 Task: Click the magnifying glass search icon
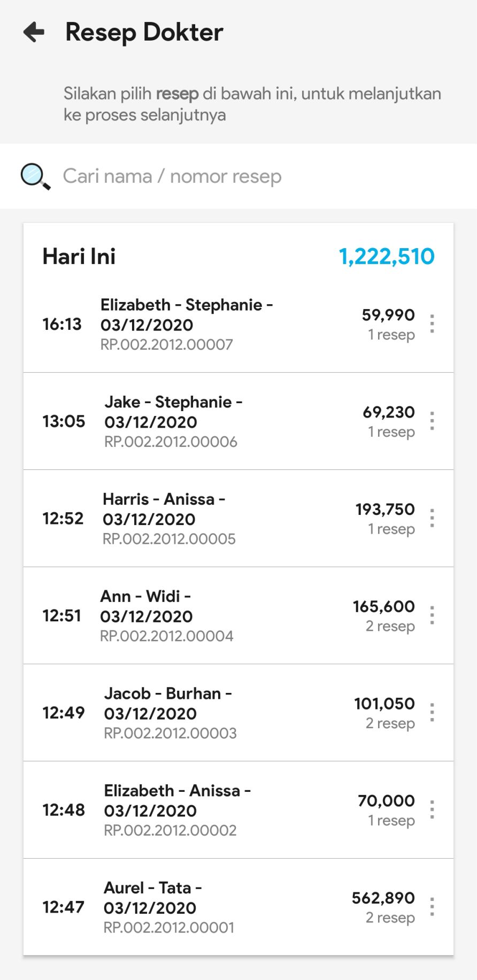(x=35, y=176)
